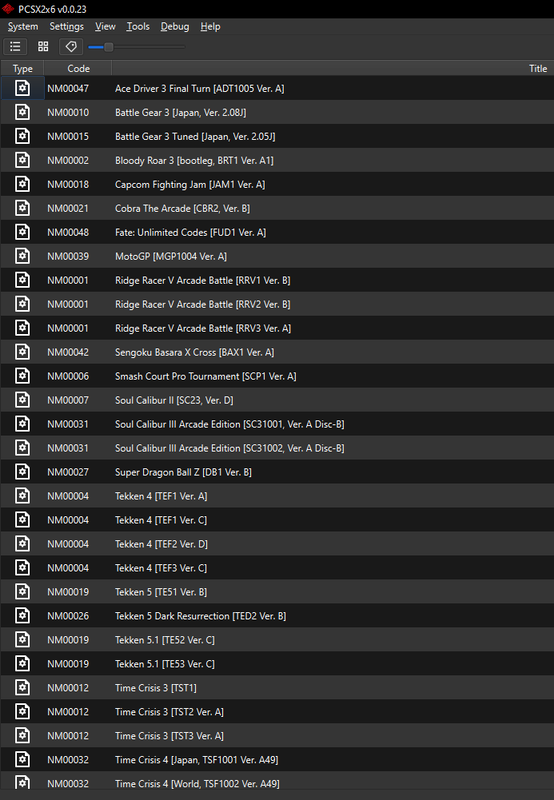554x800 pixels.
Task: Click type icon for Tekken 5 Dark Resurrection
Action: 22,616
